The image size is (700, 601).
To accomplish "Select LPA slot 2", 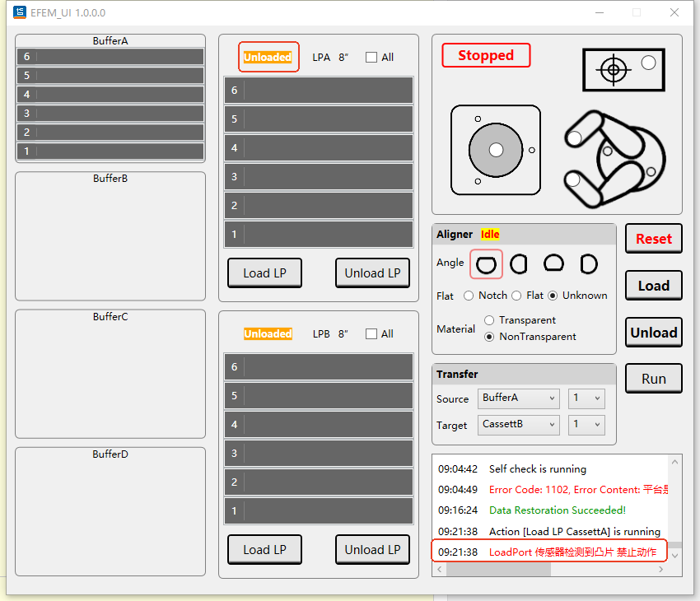I will (319, 205).
